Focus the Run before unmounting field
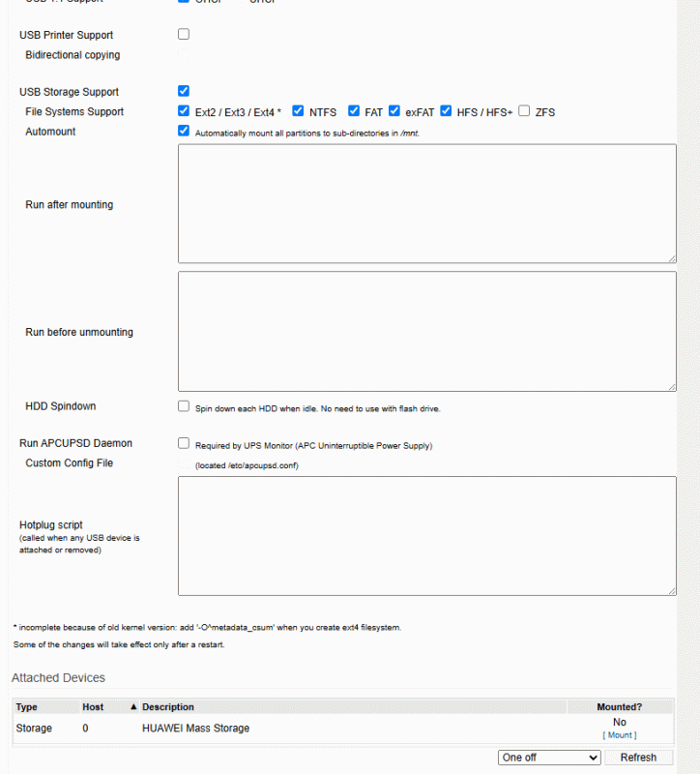The width and height of the screenshot is (700, 774). click(x=426, y=331)
